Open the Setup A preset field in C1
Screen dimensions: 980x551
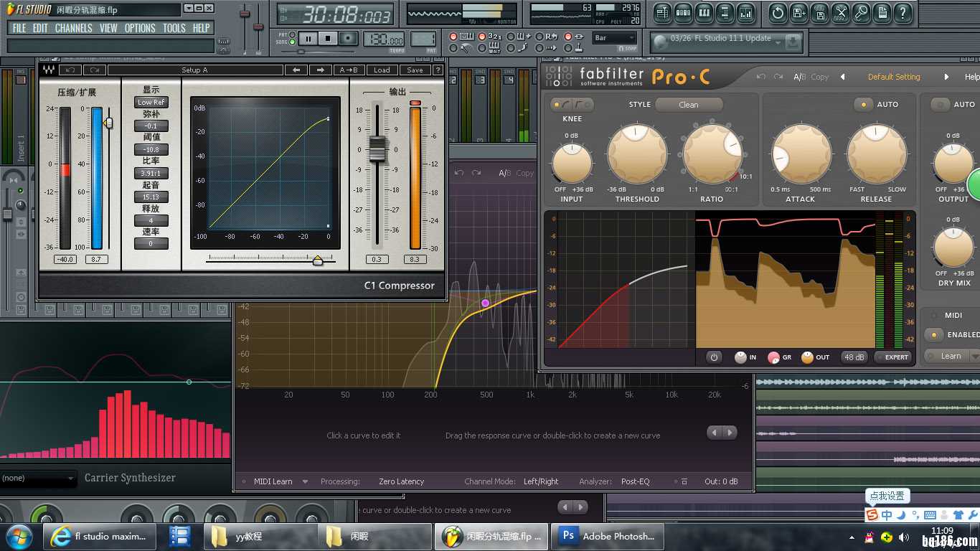(194, 70)
